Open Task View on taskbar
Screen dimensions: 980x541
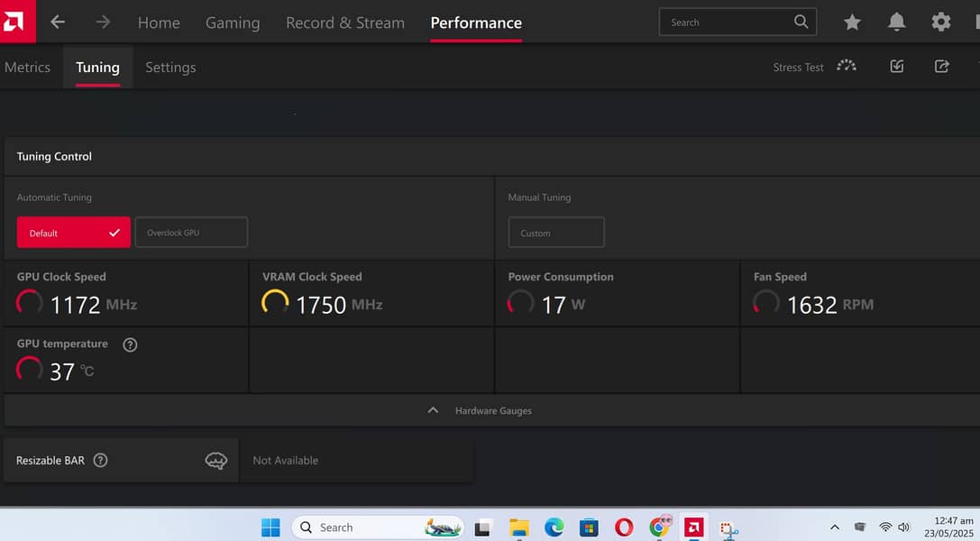482,527
